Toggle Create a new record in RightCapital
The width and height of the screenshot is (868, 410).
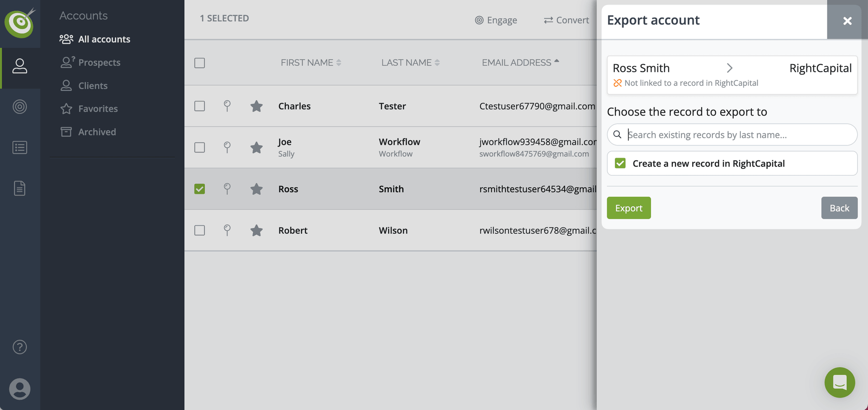click(x=620, y=163)
